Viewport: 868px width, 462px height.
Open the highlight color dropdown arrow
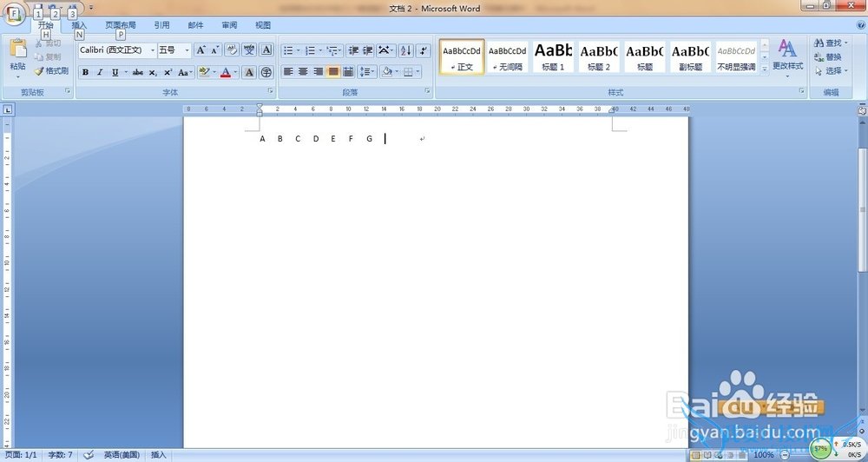coord(214,73)
